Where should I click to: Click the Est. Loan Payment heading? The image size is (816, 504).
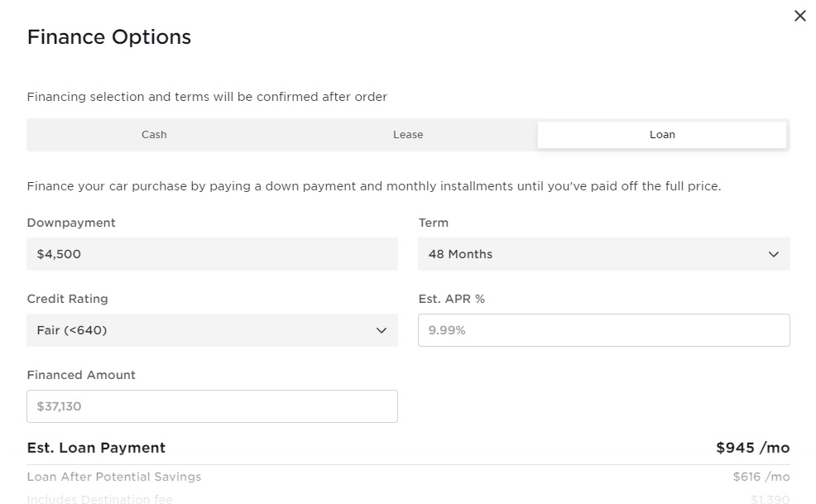[x=96, y=448]
